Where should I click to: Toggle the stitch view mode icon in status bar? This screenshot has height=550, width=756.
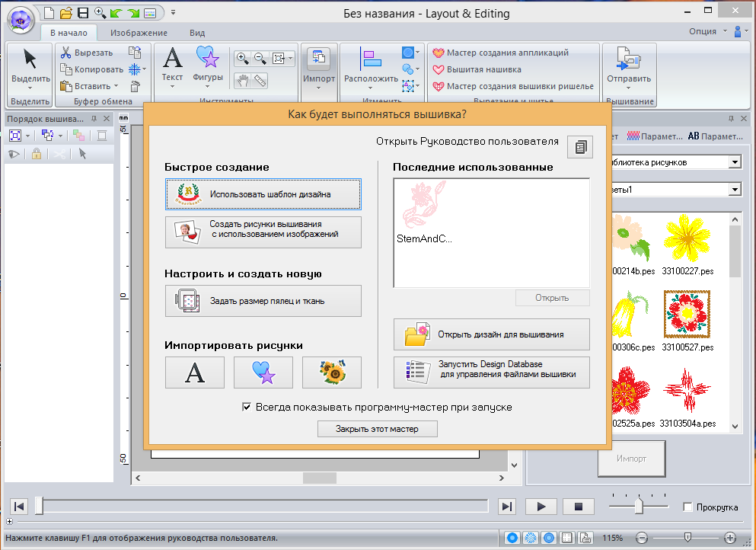pyautogui.click(x=531, y=538)
